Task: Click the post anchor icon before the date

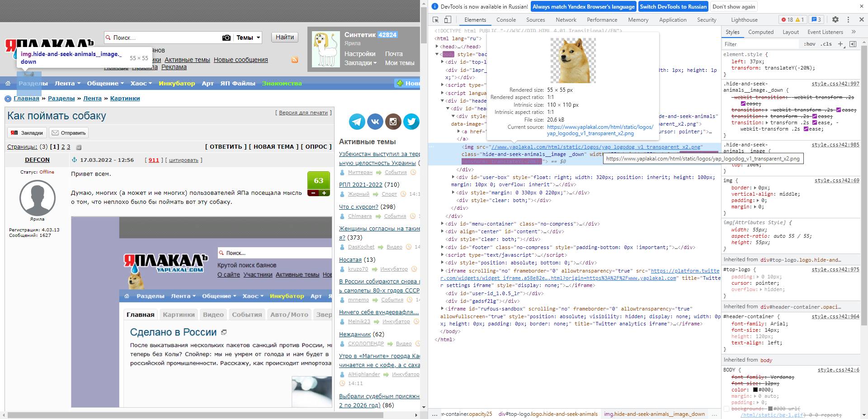Action: [75, 160]
